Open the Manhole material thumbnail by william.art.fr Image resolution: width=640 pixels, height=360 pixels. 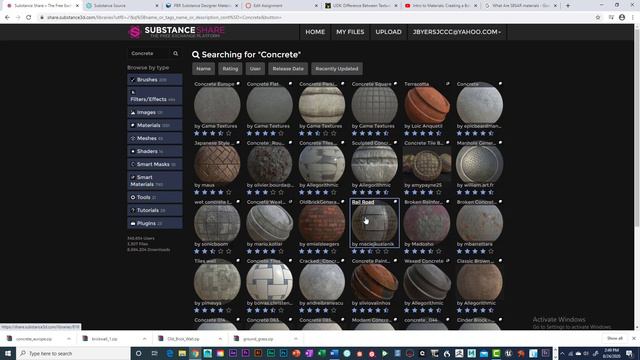479,164
